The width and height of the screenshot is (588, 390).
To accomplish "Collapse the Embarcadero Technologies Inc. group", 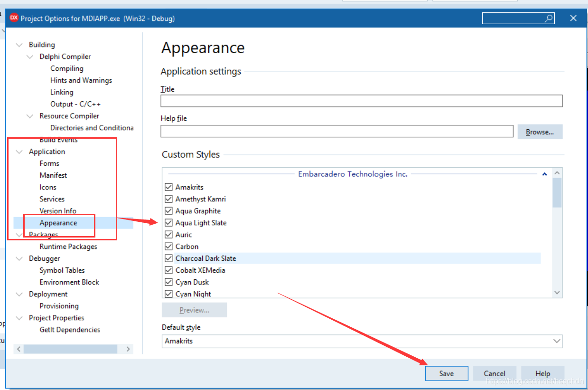I will tap(544, 174).
